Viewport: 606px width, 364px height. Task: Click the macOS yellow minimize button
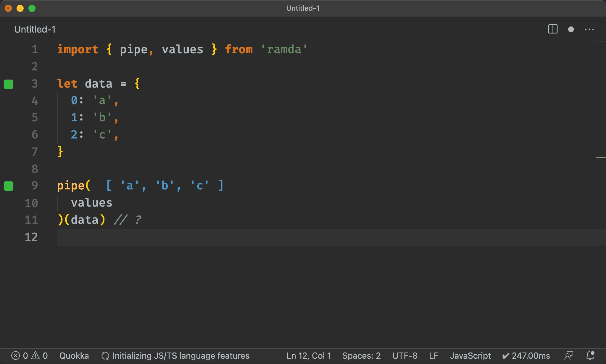pyautogui.click(x=20, y=8)
